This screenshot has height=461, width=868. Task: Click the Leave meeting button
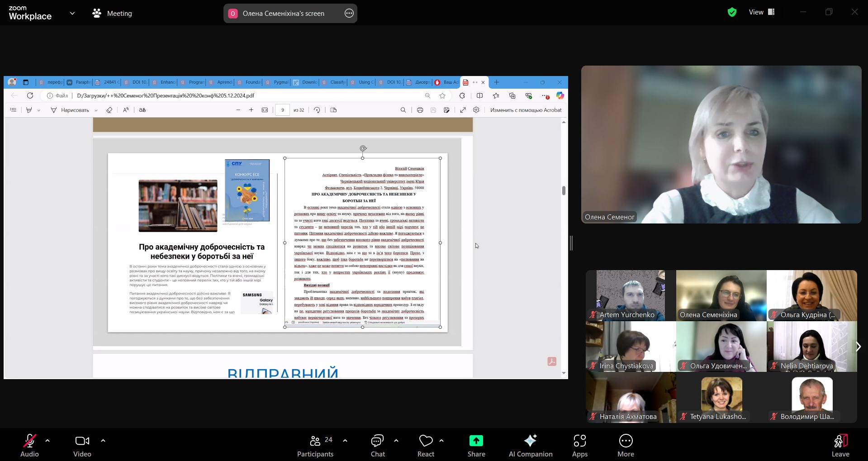pos(840,446)
